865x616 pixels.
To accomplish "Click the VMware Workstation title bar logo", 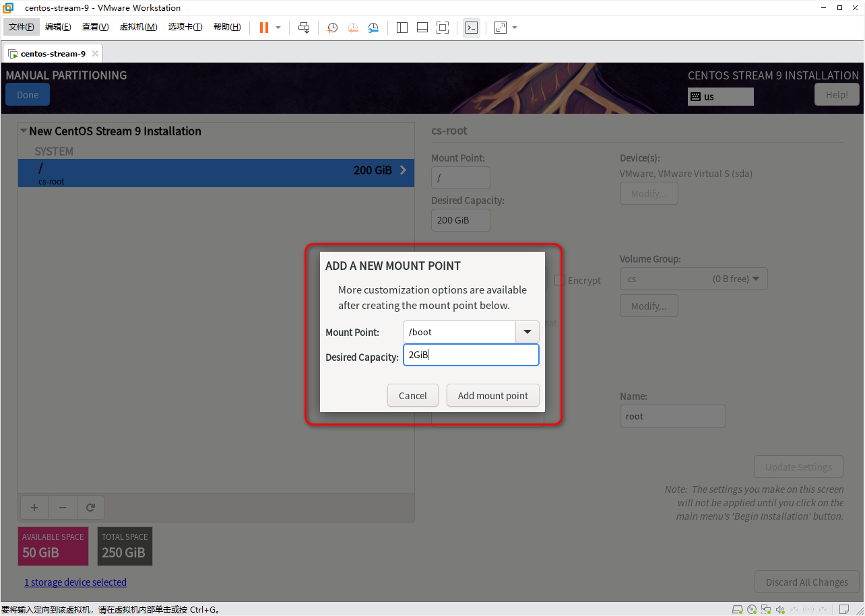I will tap(8, 8).
